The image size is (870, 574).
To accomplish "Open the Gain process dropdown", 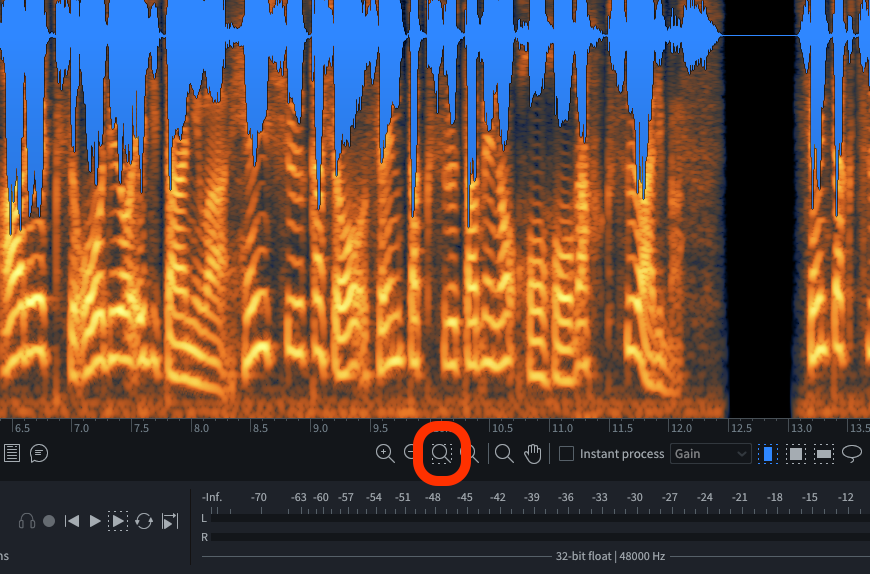I will coord(711,454).
